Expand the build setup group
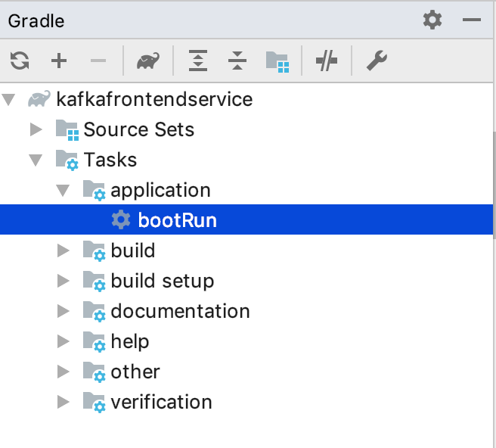This screenshot has width=496, height=448. [x=63, y=281]
